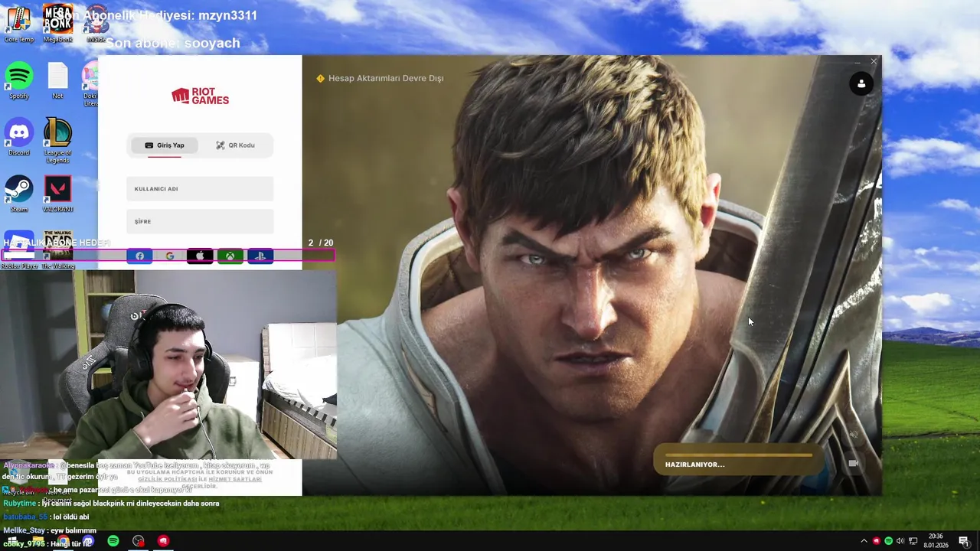Open Megabonk desktop shortcut

tap(57, 24)
